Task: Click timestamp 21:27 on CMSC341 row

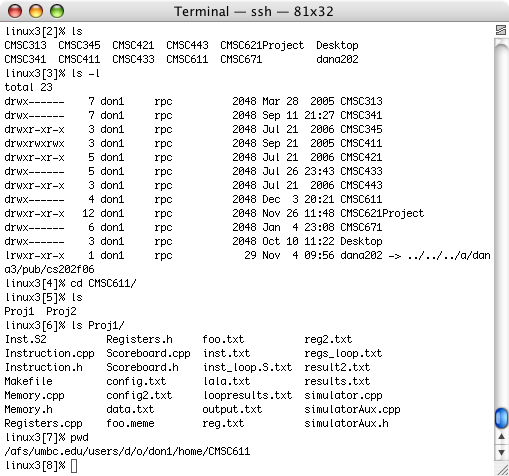Action: 319,115
